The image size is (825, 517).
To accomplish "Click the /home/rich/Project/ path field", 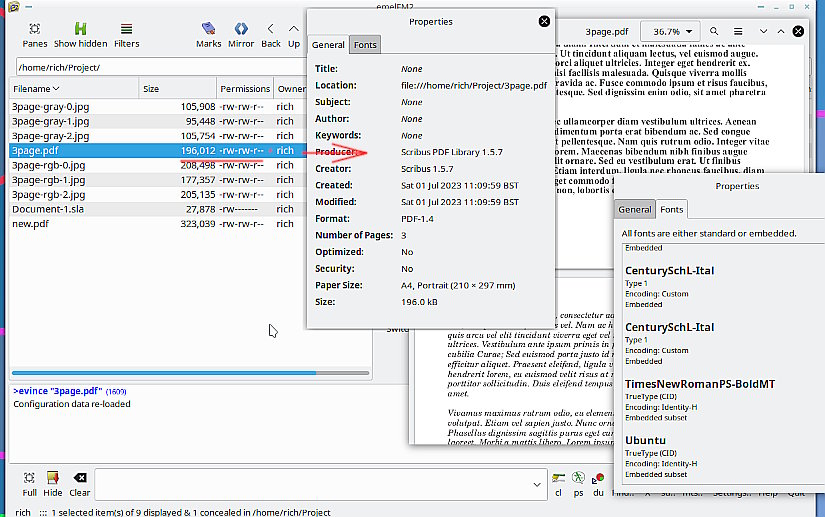I will [x=150, y=67].
